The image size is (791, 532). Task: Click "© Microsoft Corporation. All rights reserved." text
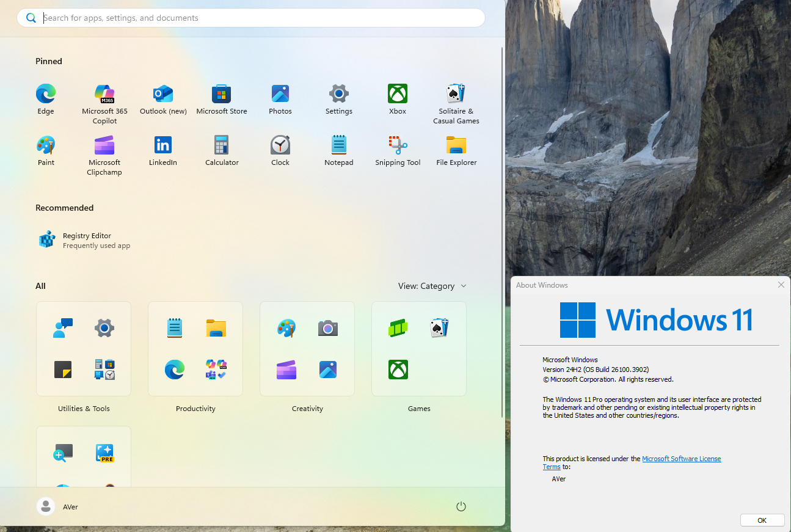(608, 379)
